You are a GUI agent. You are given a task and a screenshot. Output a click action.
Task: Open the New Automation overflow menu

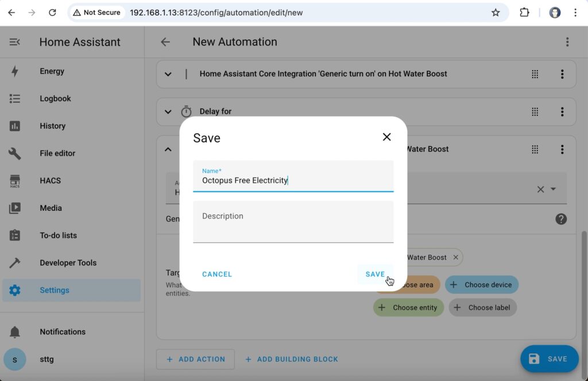567,42
